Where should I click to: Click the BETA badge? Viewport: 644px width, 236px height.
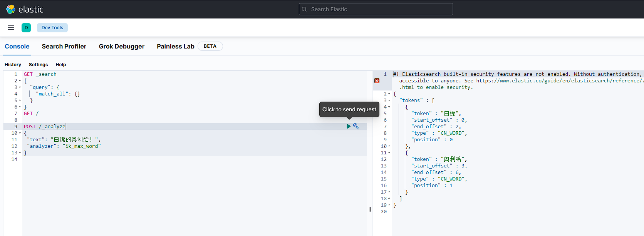click(210, 46)
